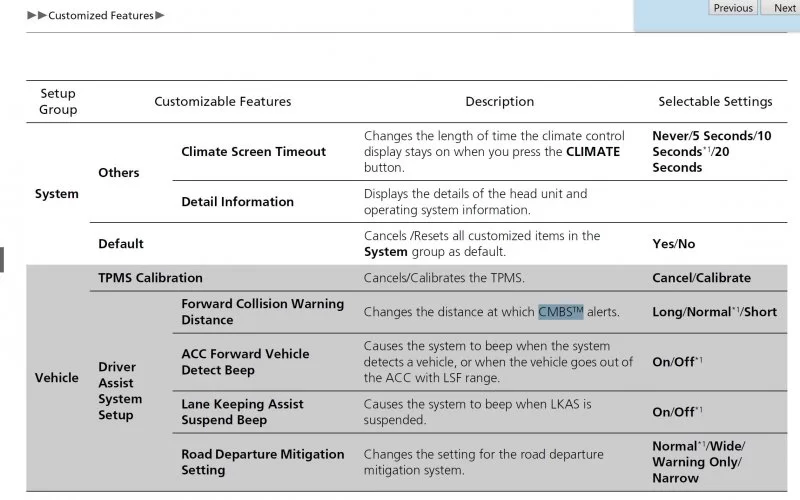Click the dark page marker on left edge
The width and height of the screenshot is (800, 500).
(2, 259)
